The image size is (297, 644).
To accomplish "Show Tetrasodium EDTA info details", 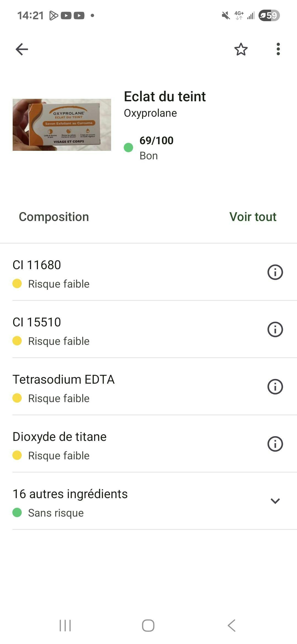I will (275, 387).
